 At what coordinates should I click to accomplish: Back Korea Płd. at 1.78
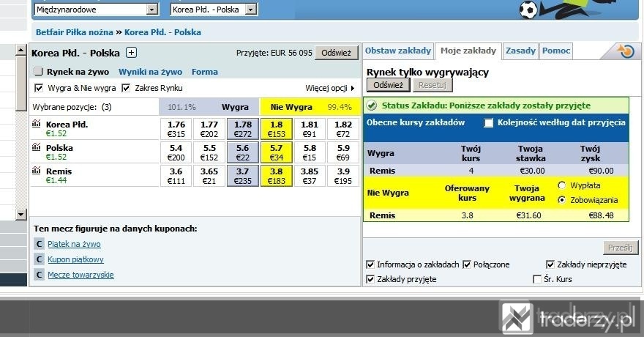coord(243,129)
